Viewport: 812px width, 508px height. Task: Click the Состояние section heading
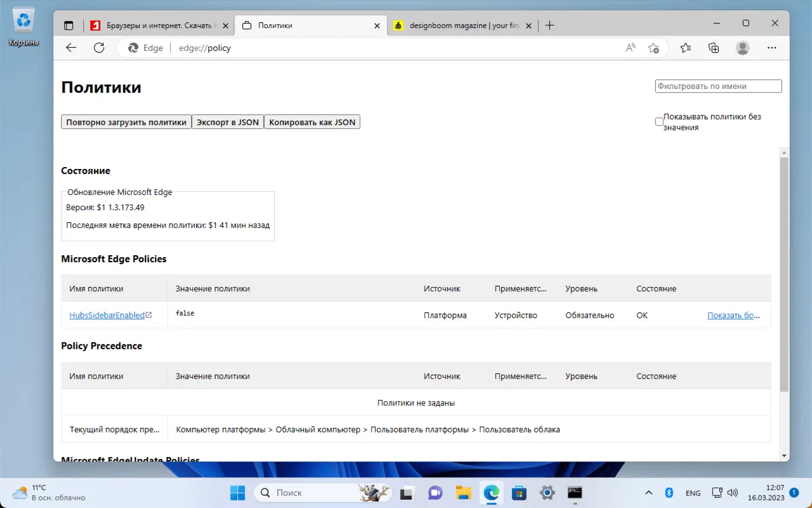tap(86, 171)
